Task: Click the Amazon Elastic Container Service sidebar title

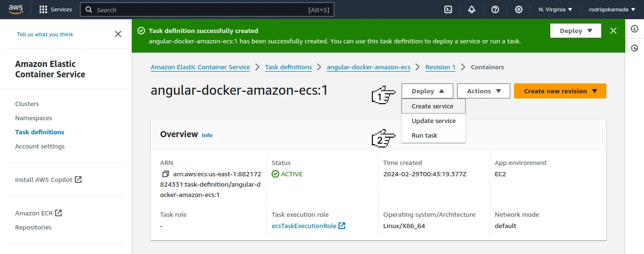Action: coord(50,69)
